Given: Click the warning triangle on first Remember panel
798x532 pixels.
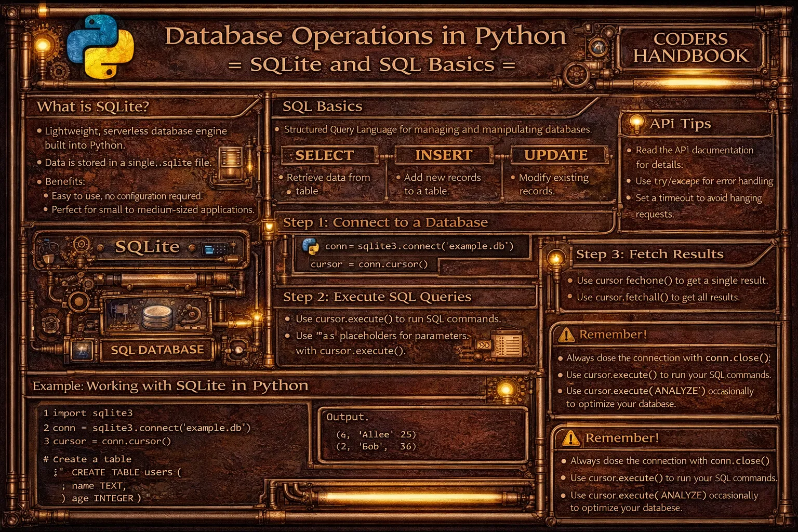Looking at the screenshot, I should [x=567, y=335].
